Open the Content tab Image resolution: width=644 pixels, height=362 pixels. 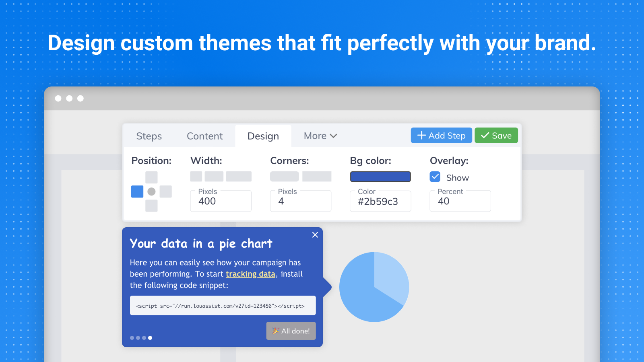(204, 136)
